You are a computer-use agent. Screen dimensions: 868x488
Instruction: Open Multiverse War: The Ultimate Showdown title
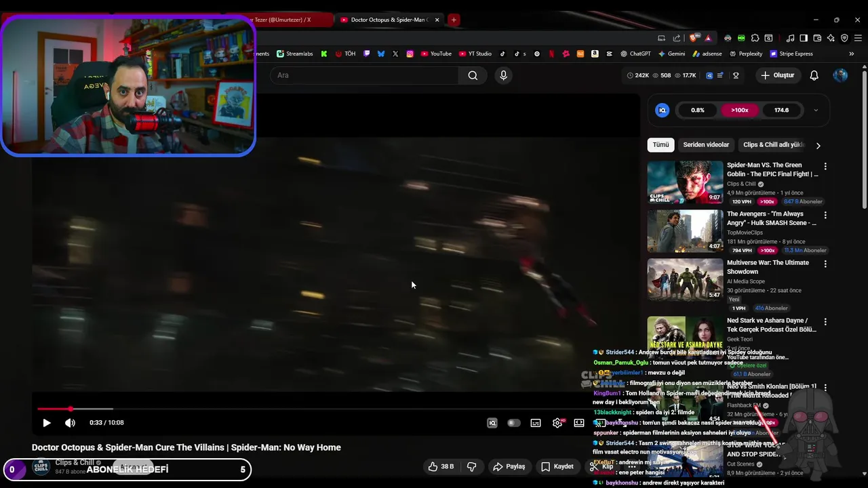[768, 267]
